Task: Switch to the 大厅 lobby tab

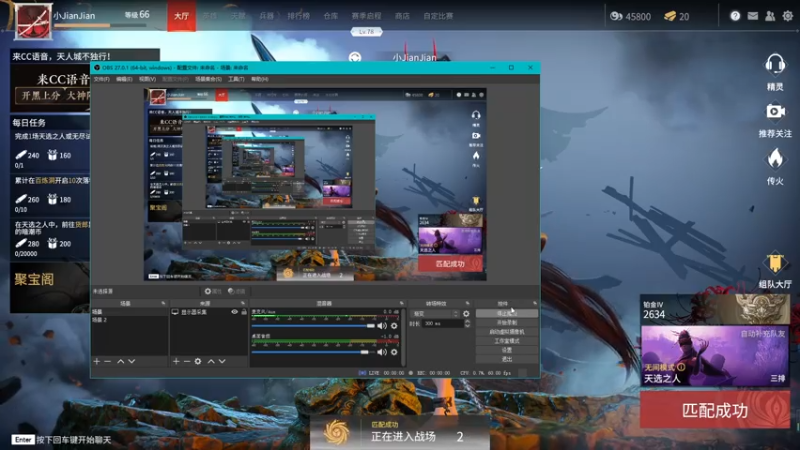Action: pyautogui.click(x=182, y=16)
